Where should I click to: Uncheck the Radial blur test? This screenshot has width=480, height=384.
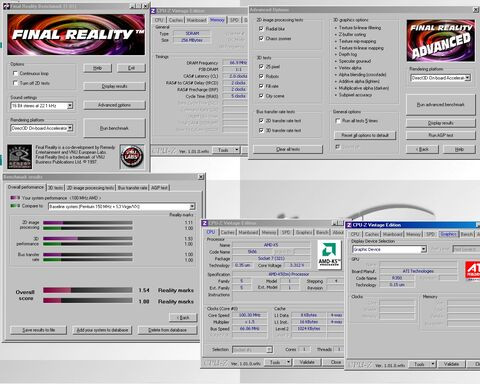tap(261, 29)
